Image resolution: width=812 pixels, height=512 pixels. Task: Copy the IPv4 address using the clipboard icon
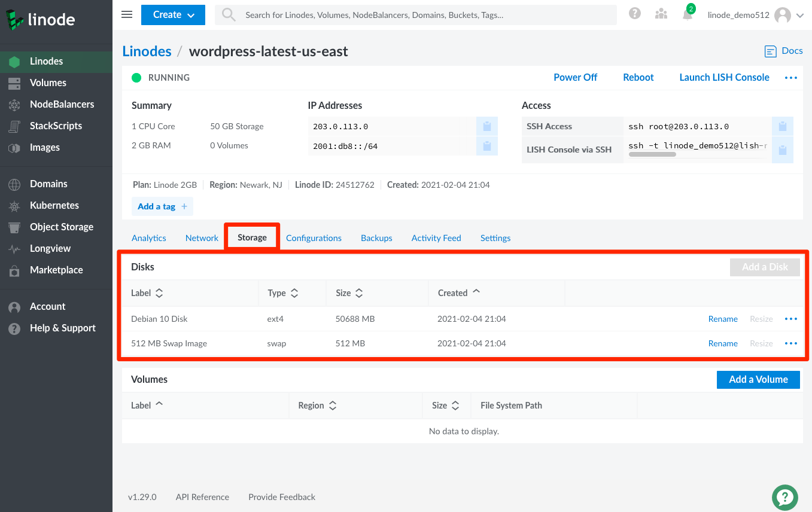(486, 126)
